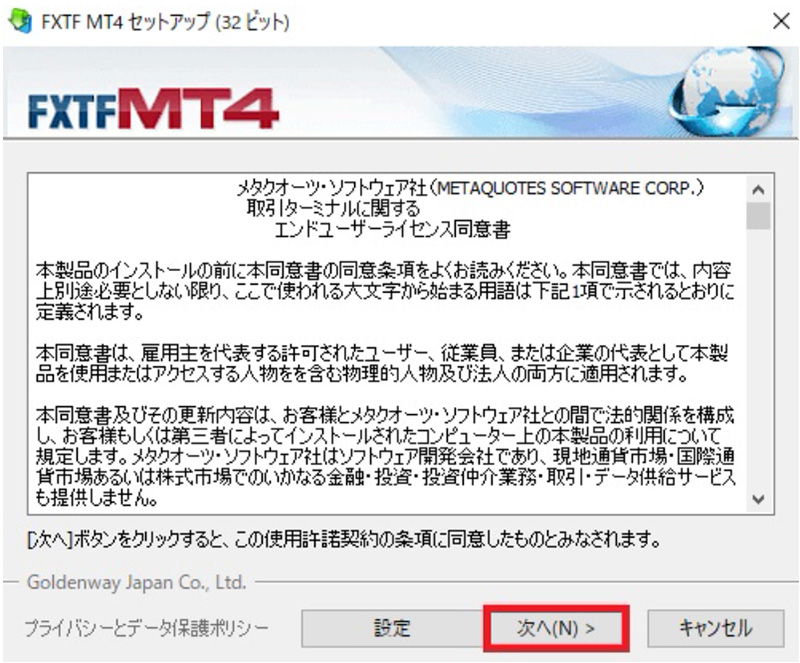Close the FXTF MT4 setup window

781,21
